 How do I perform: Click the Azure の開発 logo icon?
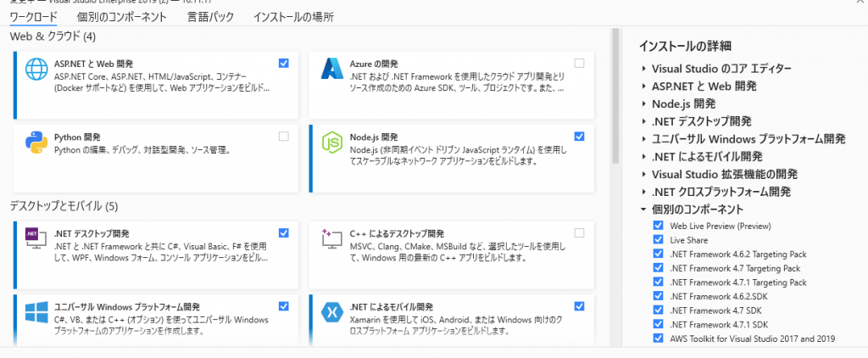[332, 70]
